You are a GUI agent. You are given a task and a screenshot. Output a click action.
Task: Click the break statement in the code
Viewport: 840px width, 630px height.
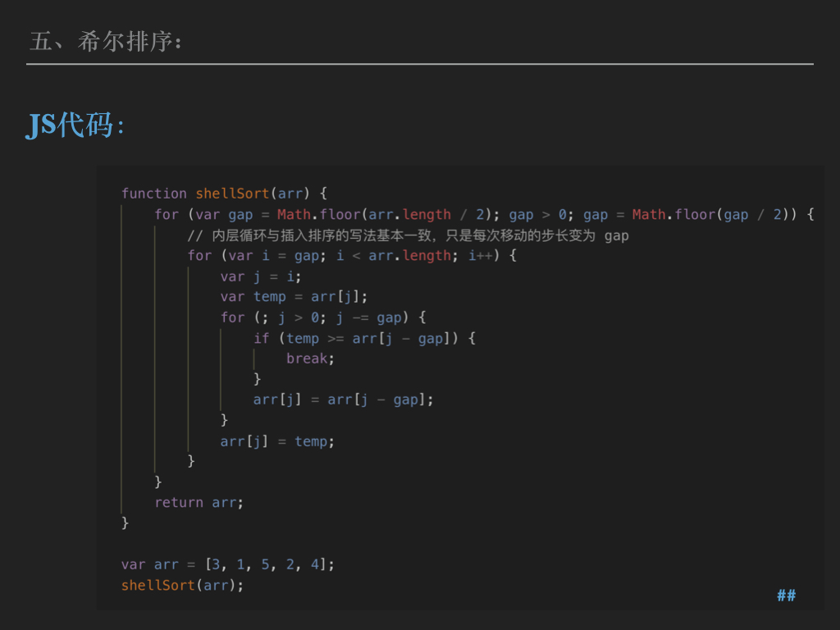310,358
